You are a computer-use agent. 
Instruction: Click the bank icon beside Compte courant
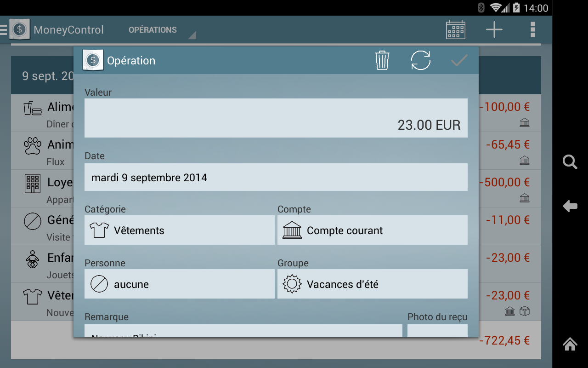point(293,230)
